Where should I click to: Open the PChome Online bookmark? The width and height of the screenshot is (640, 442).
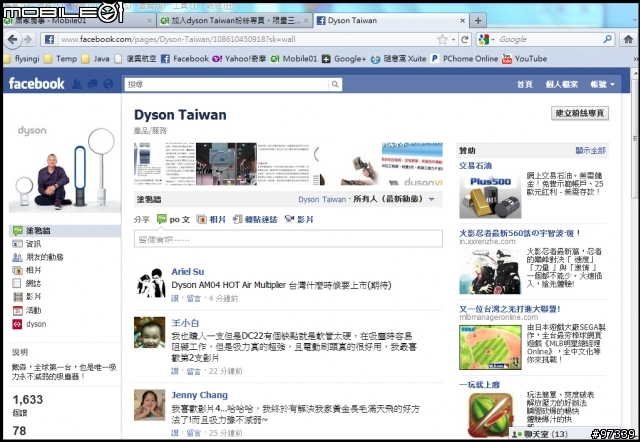(464, 59)
